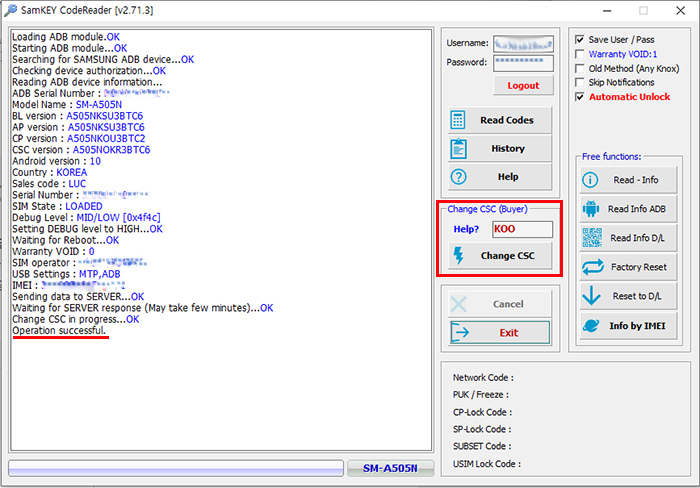Click the Logout button
This screenshot has width=700, height=488.
(523, 85)
